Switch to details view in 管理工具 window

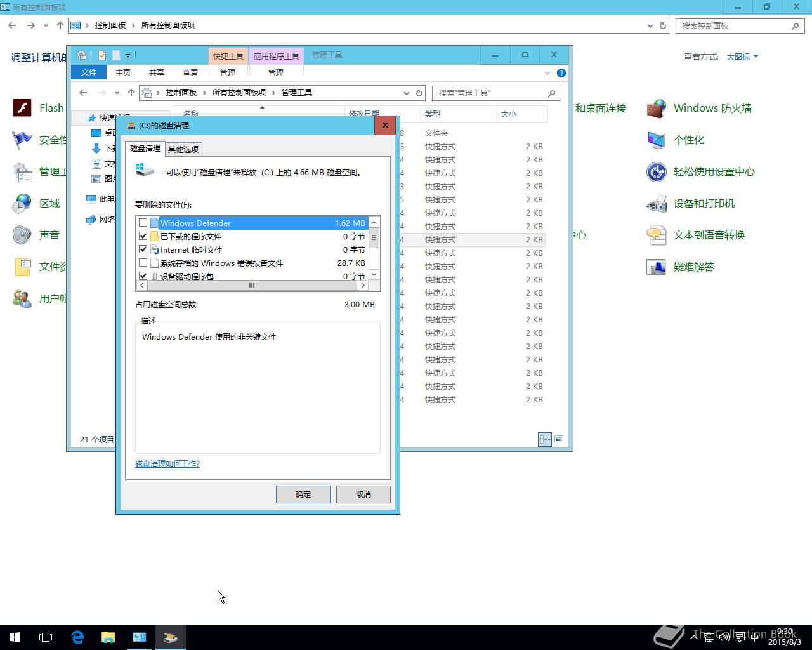tap(545, 439)
